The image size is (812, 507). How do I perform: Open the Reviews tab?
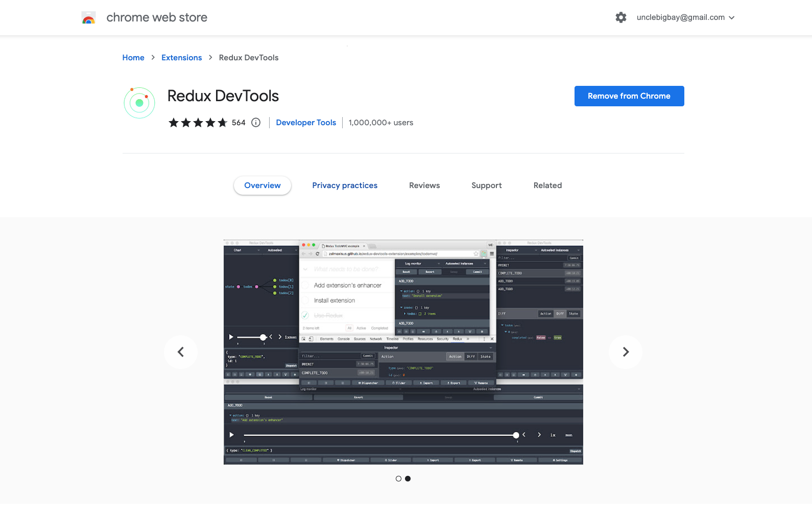click(x=424, y=186)
